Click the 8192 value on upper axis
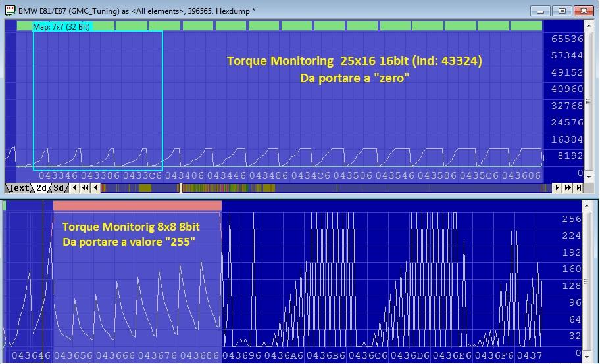This screenshot has width=600, height=364. coord(570,156)
